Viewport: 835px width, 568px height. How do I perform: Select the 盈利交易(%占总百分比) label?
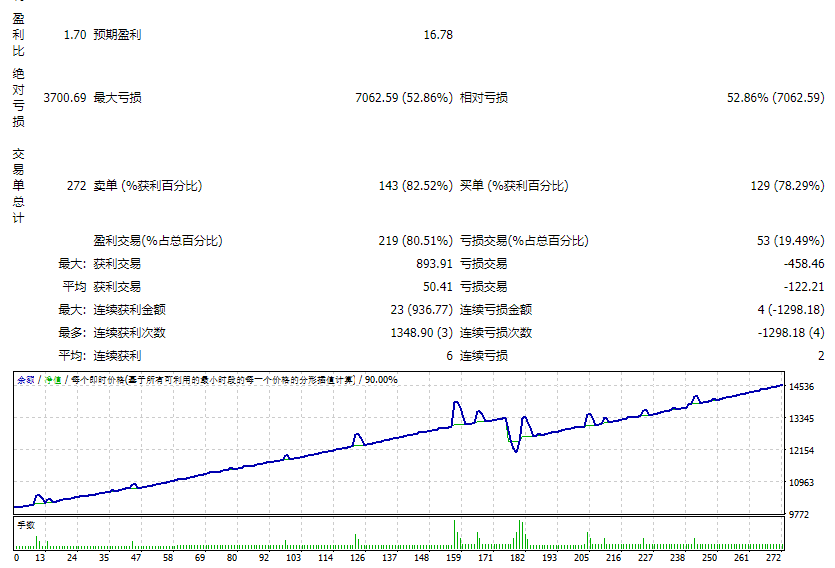(x=158, y=241)
